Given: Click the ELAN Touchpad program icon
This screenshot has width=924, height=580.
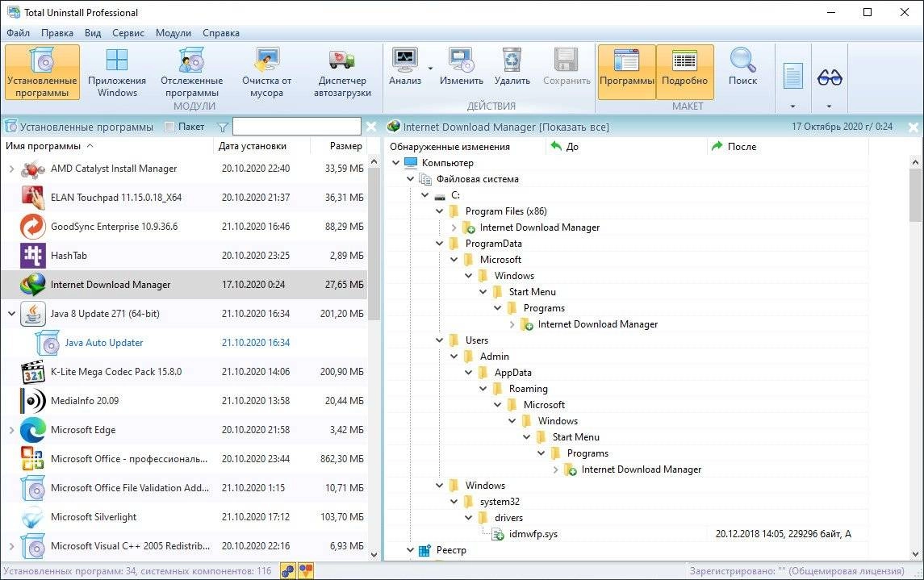Looking at the screenshot, I should [33, 198].
